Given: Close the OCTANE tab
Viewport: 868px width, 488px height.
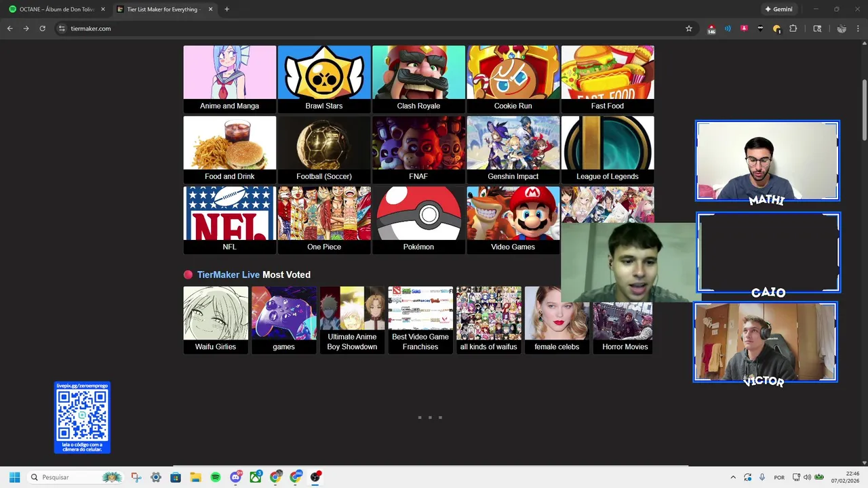Looking at the screenshot, I should click(103, 9).
